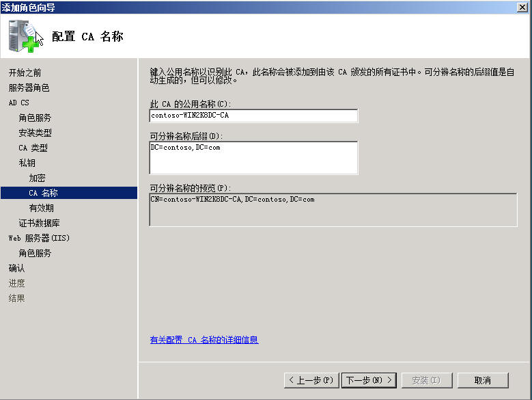Select 私钥 in the sidebar
This screenshot has width=532, height=400.
pos(27,163)
